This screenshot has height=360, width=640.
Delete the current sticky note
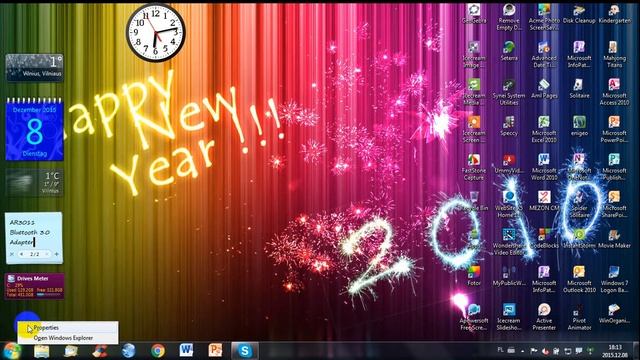(12, 254)
